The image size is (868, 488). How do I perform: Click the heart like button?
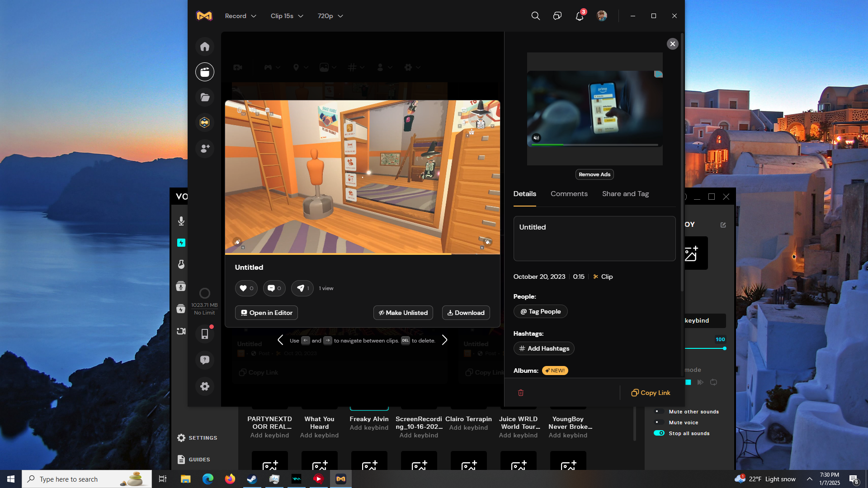coord(246,288)
